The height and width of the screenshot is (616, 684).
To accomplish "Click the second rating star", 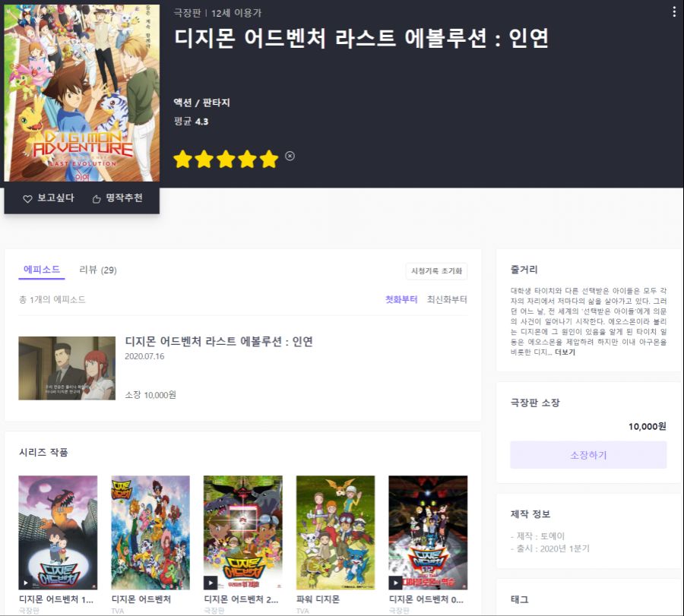I will click(x=204, y=159).
